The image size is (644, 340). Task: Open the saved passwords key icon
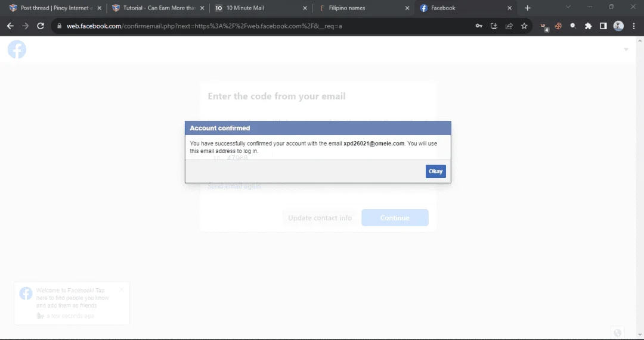pos(479,26)
